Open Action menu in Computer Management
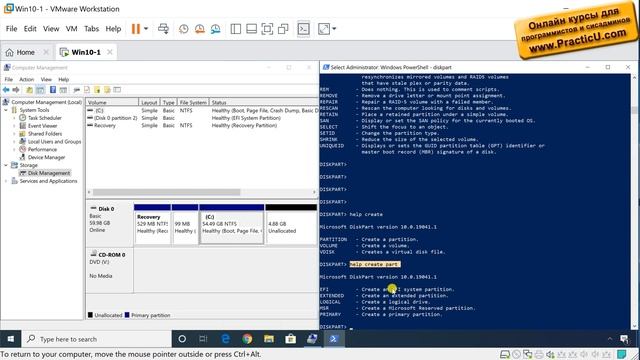The height and width of the screenshot is (360, 640). pos(27,79)
